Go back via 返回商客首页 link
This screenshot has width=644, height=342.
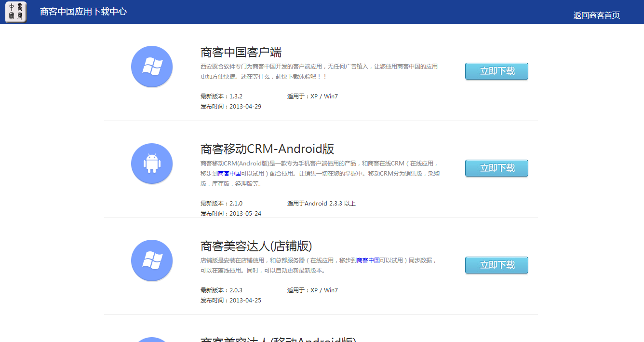pos(597,15)
